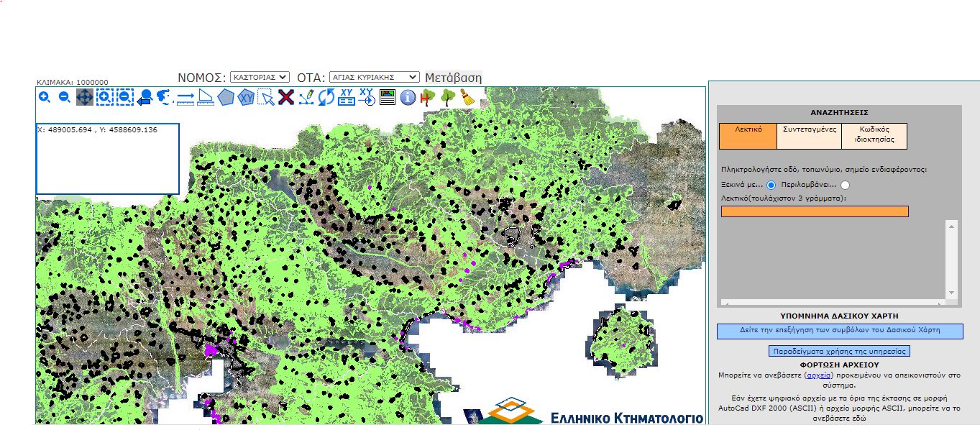Open the ΟΤΑ dropdown (ΑΓΙΑΣ ΚΥΡΙΑΚΗΣ)
Image resolution: width=980 pixels, height=430 pixels.
(x=374, y=77)
